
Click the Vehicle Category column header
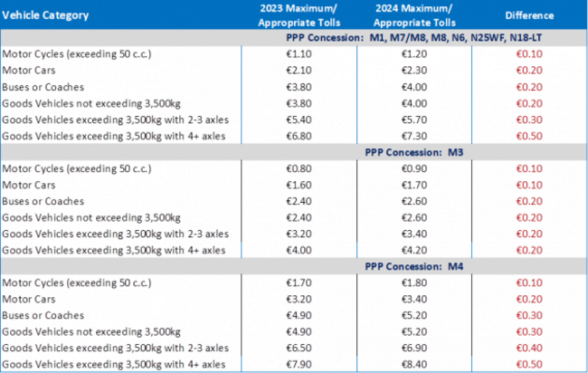click(45, 15)
